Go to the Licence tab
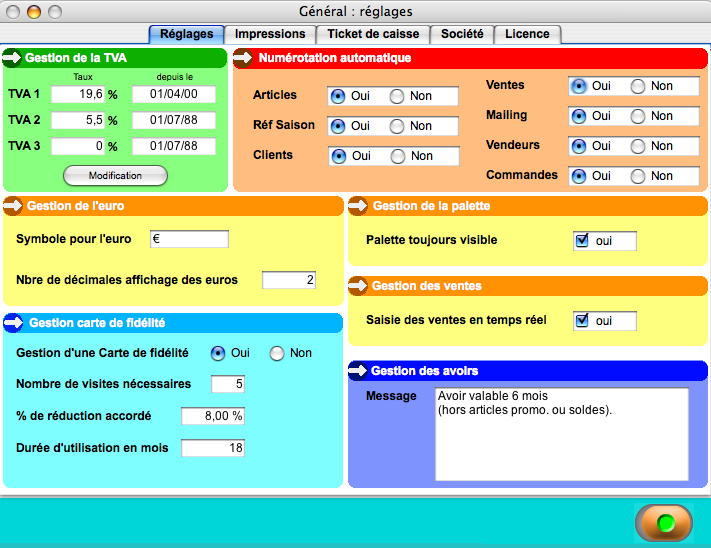 pos(527,34)
